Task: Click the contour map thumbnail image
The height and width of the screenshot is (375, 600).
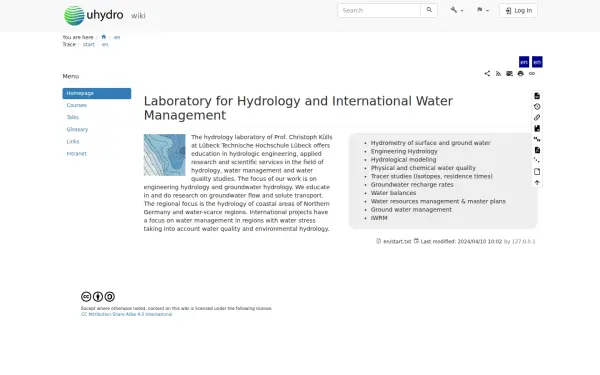Action: [165, 155]
